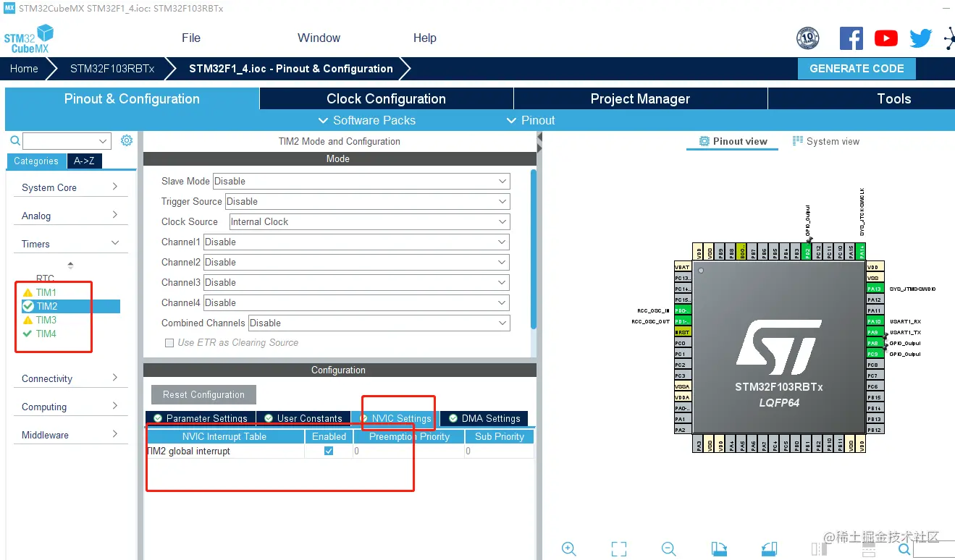Select the PA14 SWCLK pin
Viewport: 955px width, 560px height.
point(862,252)
